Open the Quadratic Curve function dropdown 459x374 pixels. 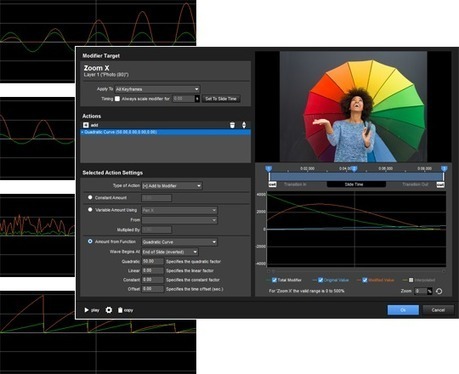[x=180, y=242]
